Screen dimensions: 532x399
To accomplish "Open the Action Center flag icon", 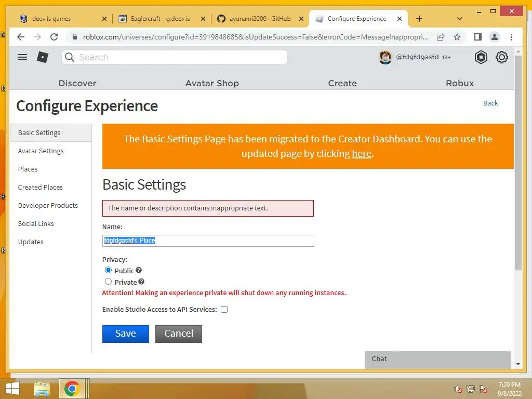I will point(483,389).
